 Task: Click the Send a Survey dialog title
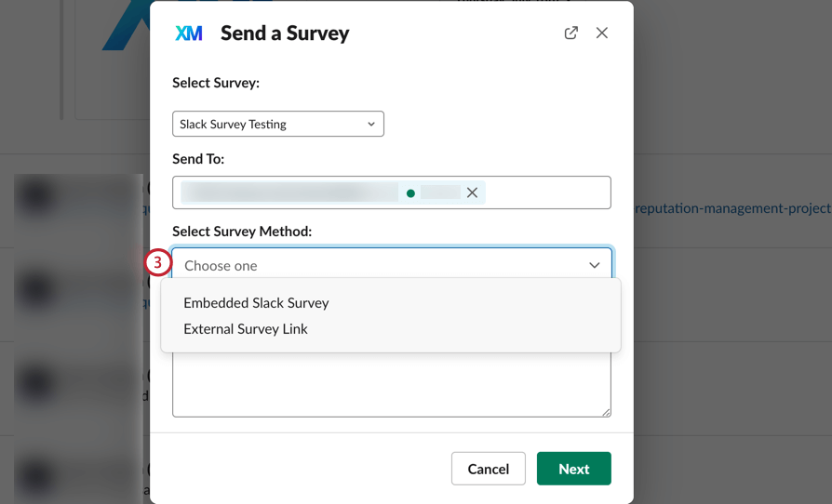pos(285,33)
